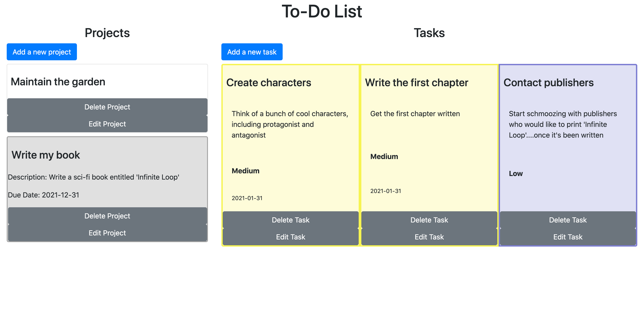Click the Contact publishers task heading
Viewport: 644px width, 327px height.
tap(548, 83)
